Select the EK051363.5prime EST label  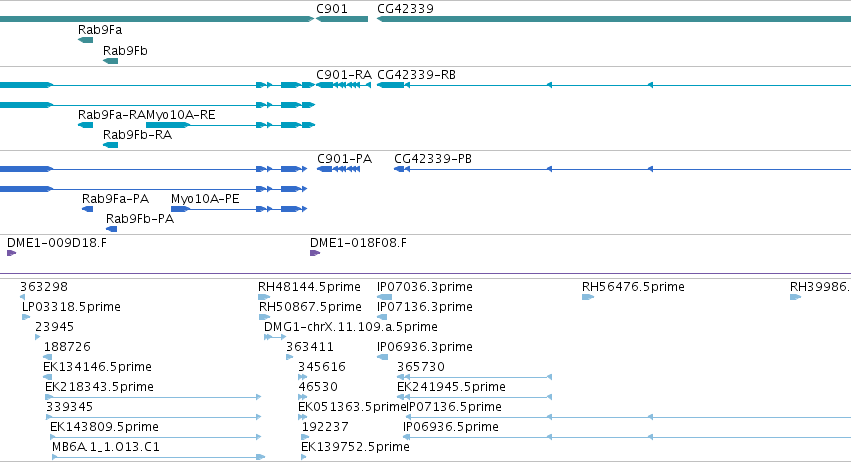click(352, 407)
